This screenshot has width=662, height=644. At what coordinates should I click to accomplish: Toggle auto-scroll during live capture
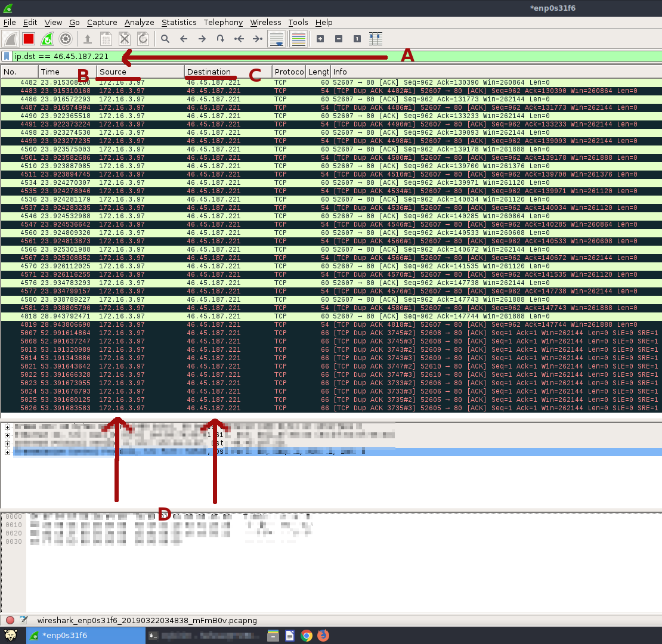(277, 39)
